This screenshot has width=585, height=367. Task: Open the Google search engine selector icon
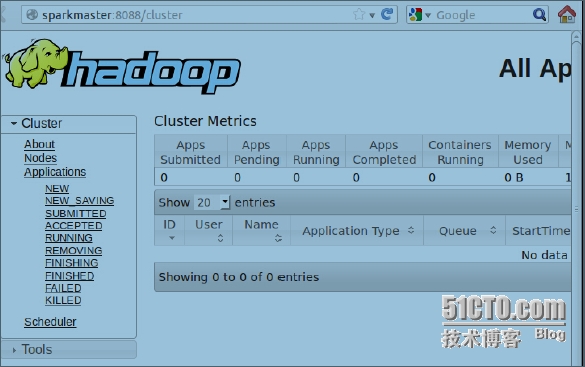(415, 15)
